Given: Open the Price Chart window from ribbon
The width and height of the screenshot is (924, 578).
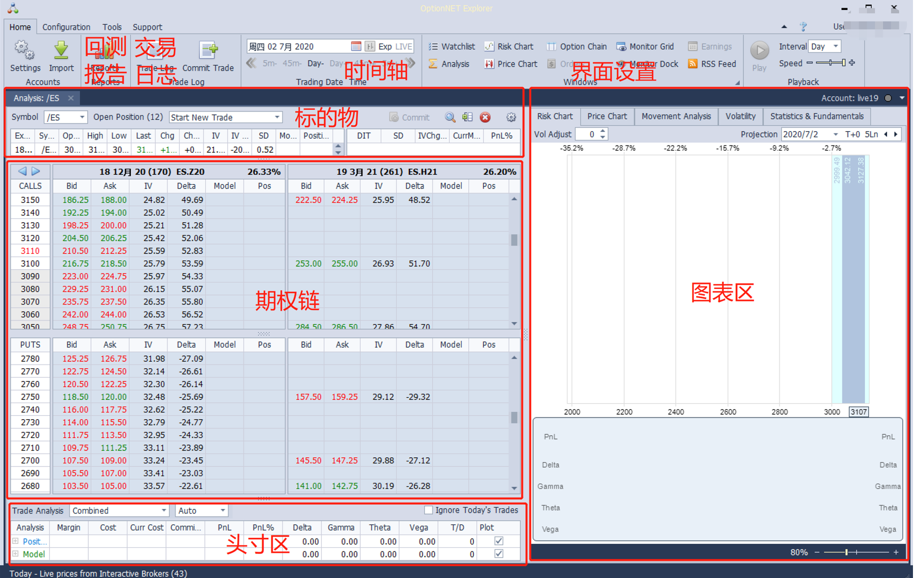Looking at the screenshot, I should (x=511, y=64).
